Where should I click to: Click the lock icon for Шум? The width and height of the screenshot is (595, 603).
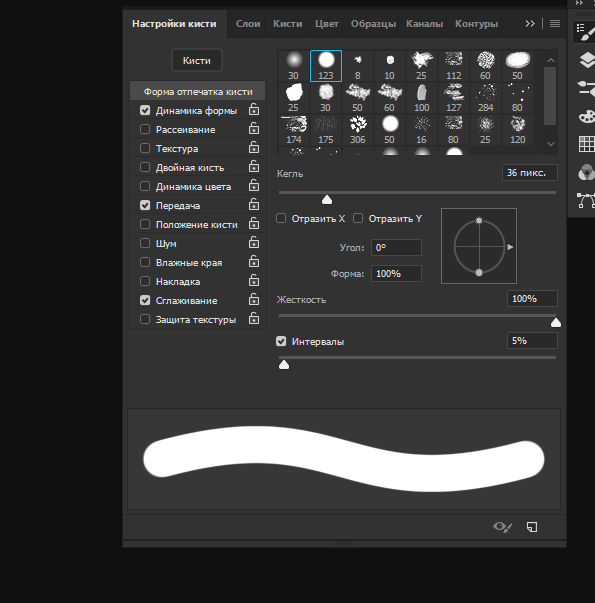click(x=253, y=242)
